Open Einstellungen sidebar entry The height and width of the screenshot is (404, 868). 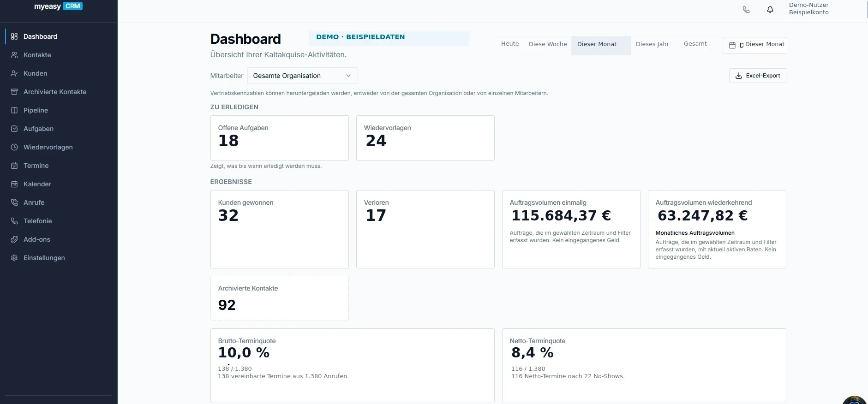59,258
